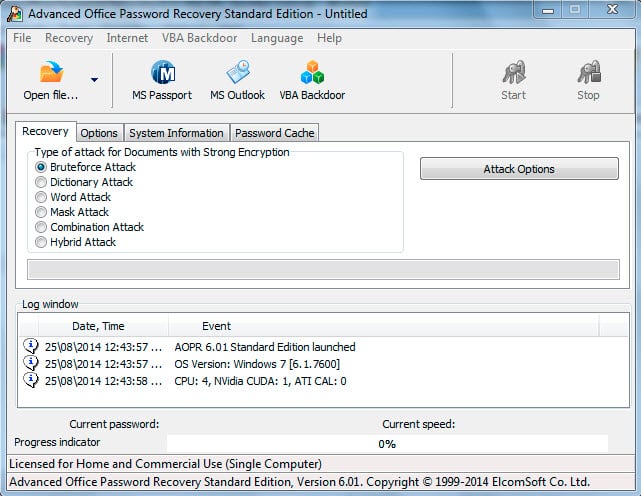The height and width of the screenshot is (496, 641).
Task: Click 'Licensed for Home and Commercial Use' status text
Action: coord(166,464)
